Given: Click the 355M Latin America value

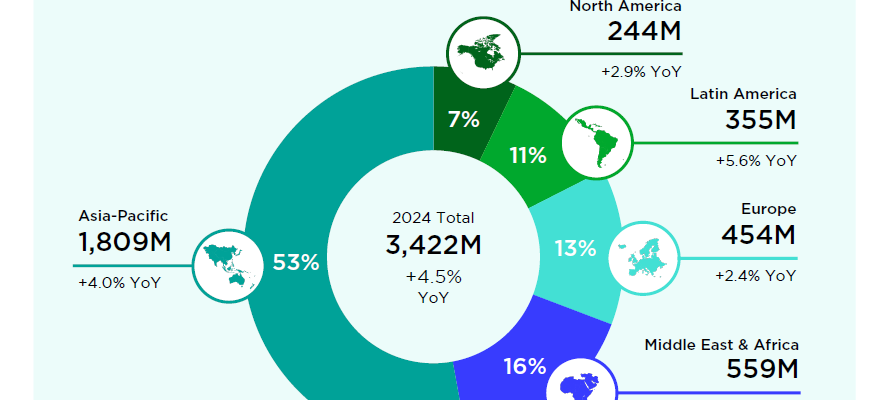Looking at the screenshot, I should coord(760,120).
